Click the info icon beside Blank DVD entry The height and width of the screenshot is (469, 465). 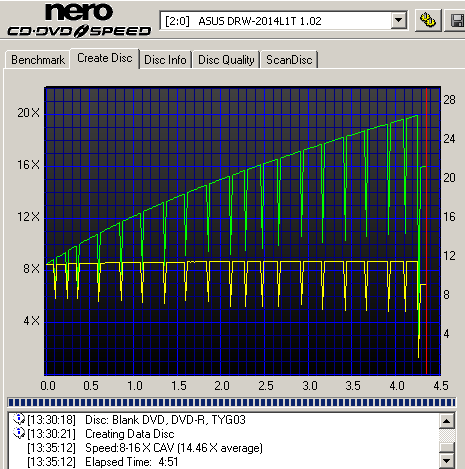click(x=19, y=419)
